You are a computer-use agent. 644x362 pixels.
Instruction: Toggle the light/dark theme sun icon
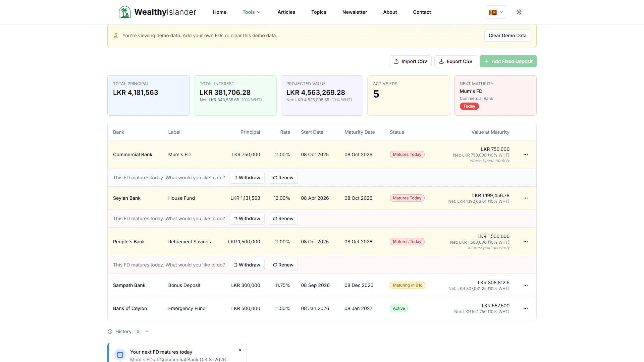click(x=519, y=12)
